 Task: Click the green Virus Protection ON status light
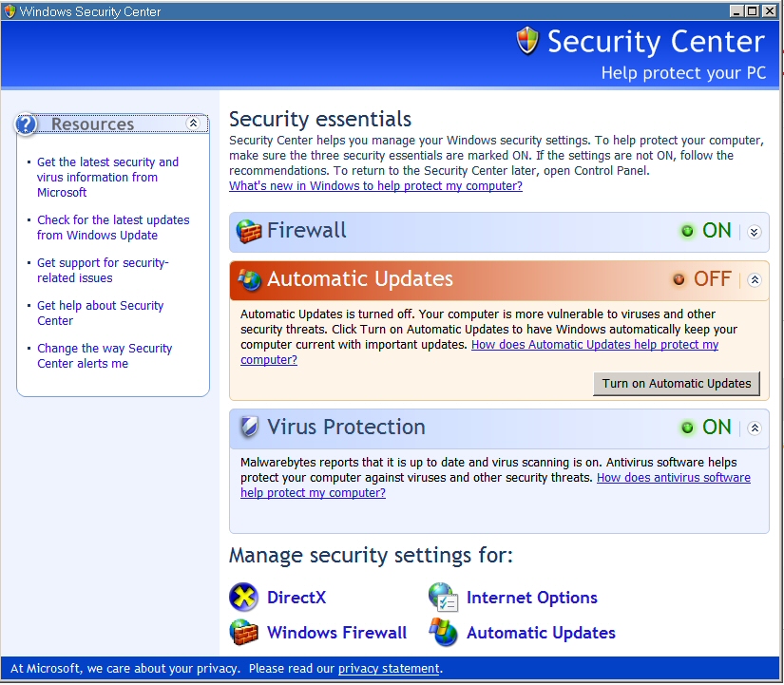click(x=687, y=428)
